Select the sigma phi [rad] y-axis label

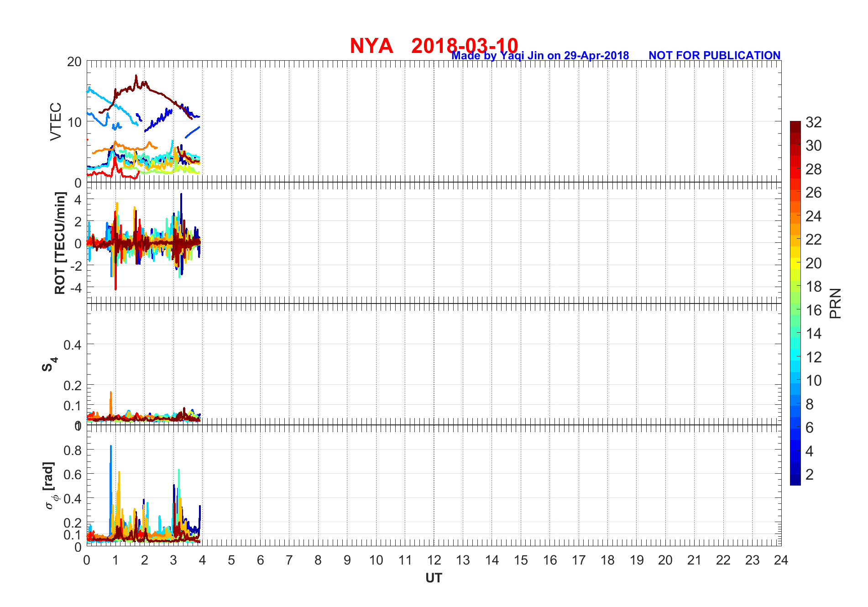point(50,486)
